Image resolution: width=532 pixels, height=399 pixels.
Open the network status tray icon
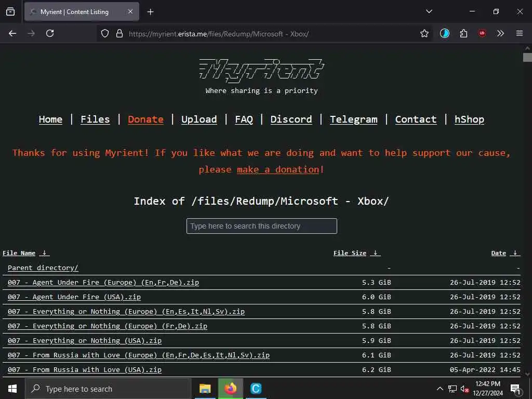453,389
